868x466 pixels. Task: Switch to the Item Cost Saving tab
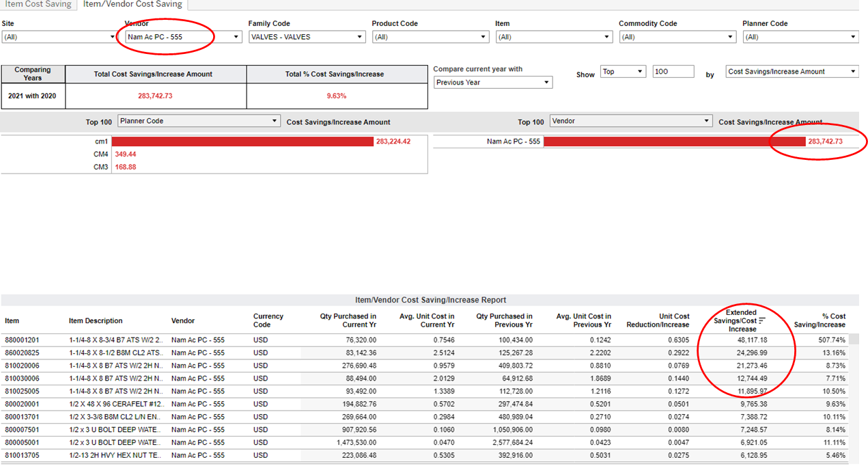[38, 4]
